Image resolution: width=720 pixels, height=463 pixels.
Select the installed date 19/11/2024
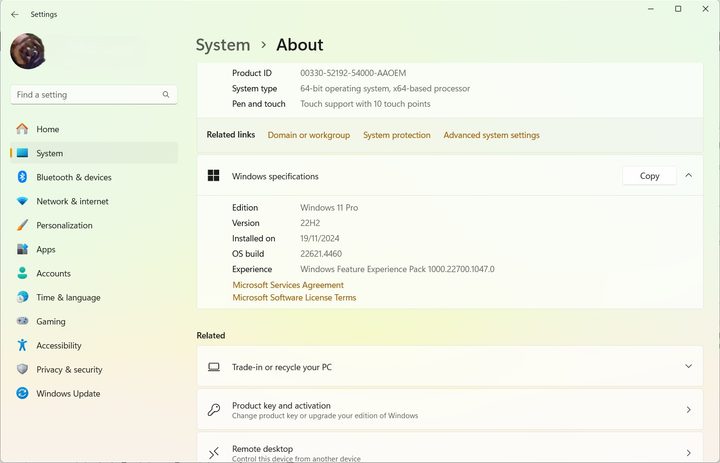click(x=320, y=238)
